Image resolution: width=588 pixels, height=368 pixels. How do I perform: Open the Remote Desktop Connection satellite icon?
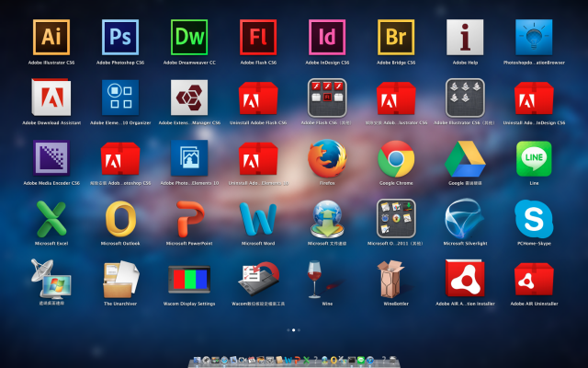point(51,279)
